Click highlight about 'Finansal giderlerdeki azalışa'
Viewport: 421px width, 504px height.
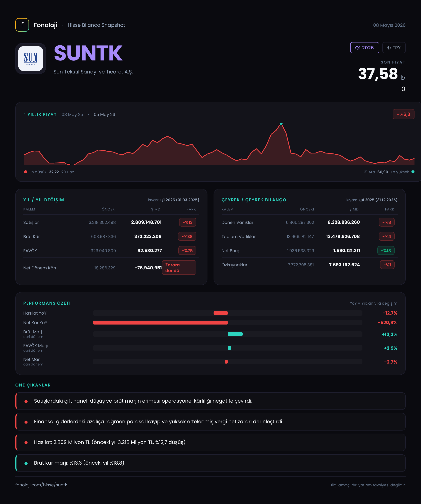tap(210, 422)
